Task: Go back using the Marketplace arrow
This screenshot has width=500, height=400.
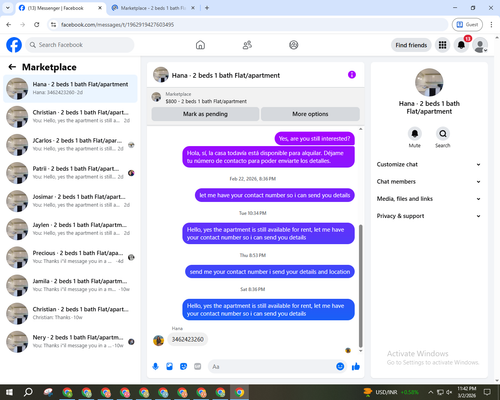Action: (x=12, y=67)
